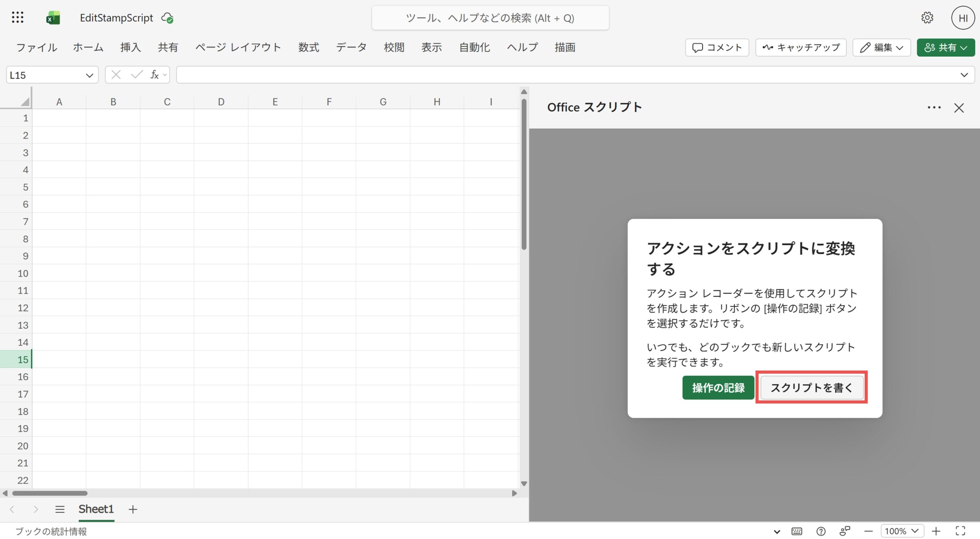Add a new sheet with the plus button
980x539 pixels.
[133, 510]
